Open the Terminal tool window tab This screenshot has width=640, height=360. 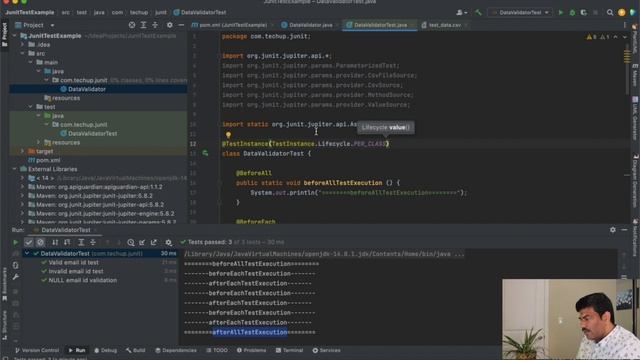(x=289, y=351)
